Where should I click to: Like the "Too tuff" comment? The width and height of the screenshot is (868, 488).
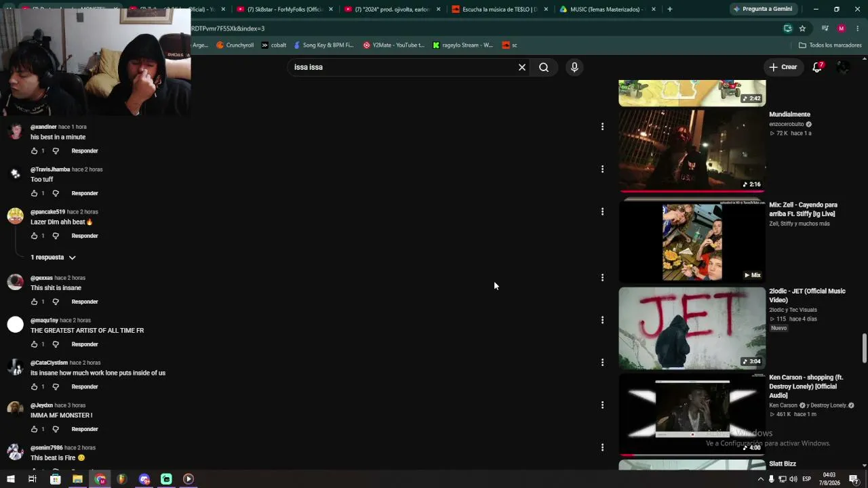coord(34,193)
